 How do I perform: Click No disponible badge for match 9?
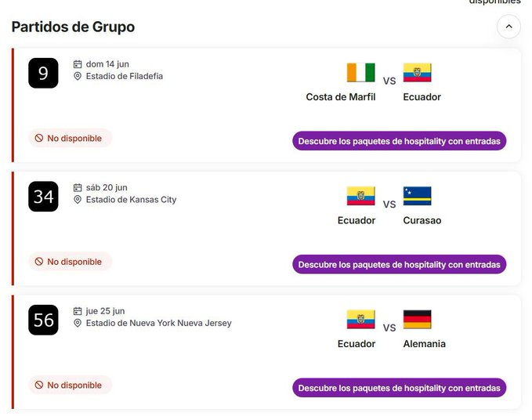[x=69, y=139]
